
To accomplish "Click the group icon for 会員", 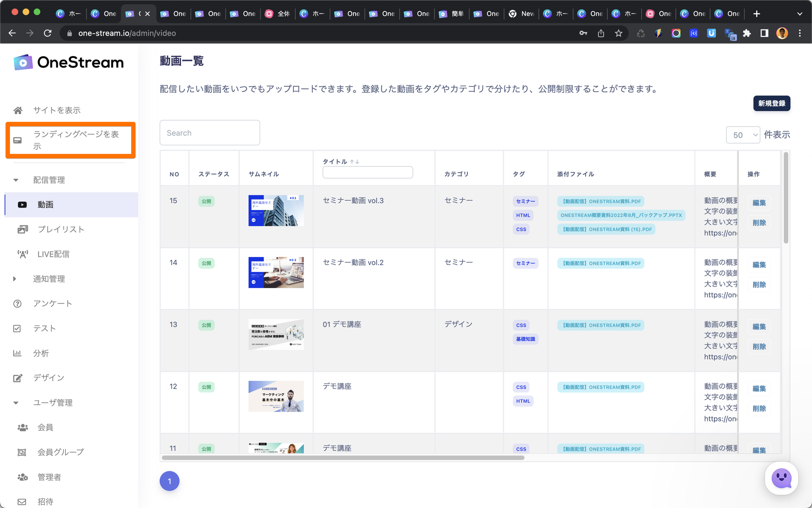I will point(23,427).
